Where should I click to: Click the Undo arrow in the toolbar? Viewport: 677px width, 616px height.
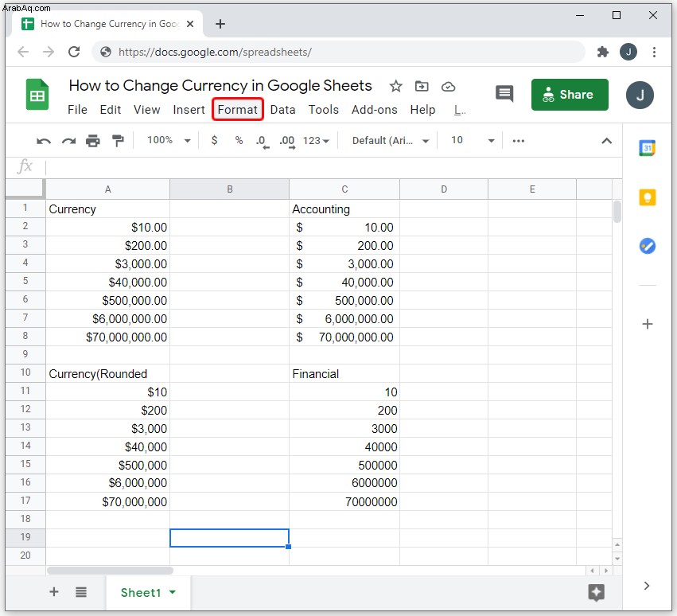click(x=44, y=141)
